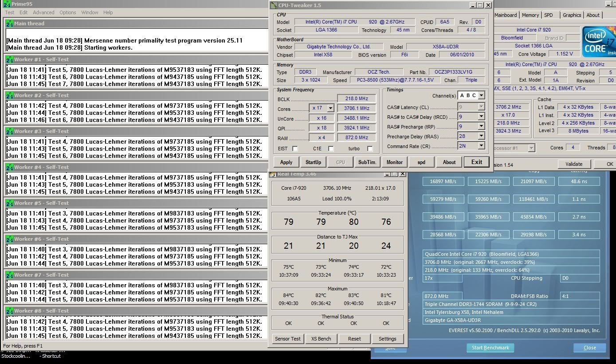Click UnCore multiplier x 16 field

point(322,118)
